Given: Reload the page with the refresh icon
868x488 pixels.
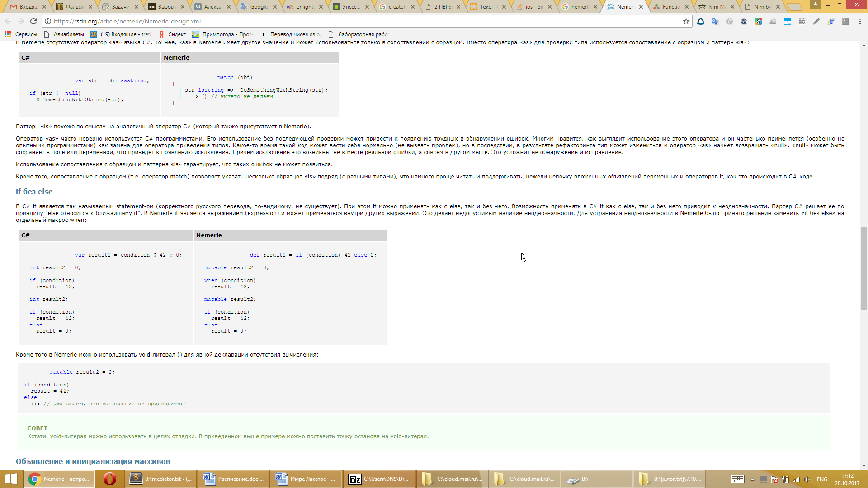Looking at the screenshot, I should pyautogui.click(x=33, y=21).
